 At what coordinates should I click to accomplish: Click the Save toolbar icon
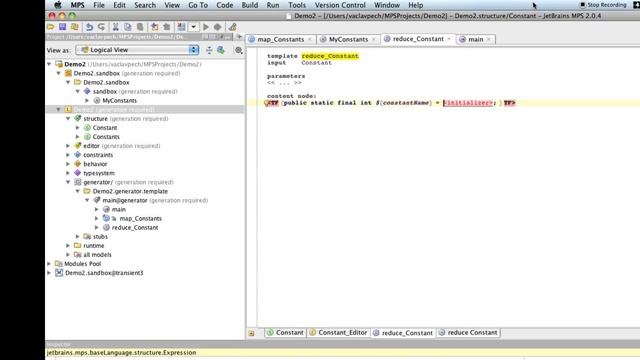[62, 27]
